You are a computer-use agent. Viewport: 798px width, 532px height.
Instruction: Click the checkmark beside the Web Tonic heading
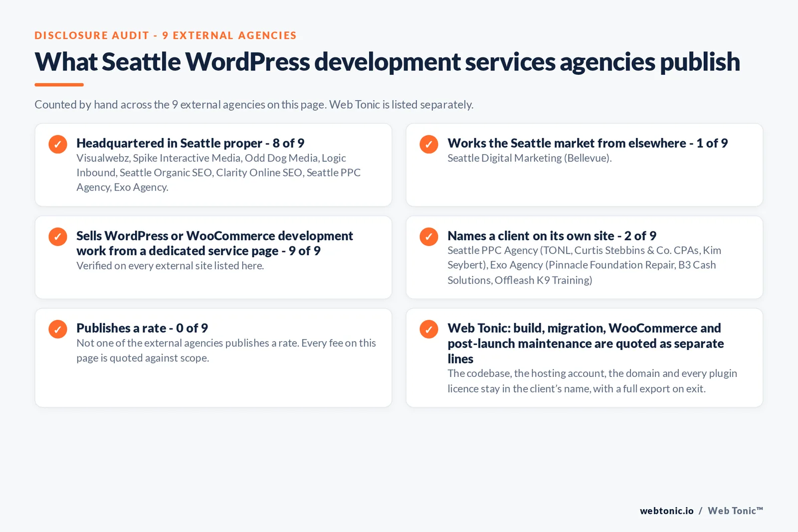click(x=429, y=329)
